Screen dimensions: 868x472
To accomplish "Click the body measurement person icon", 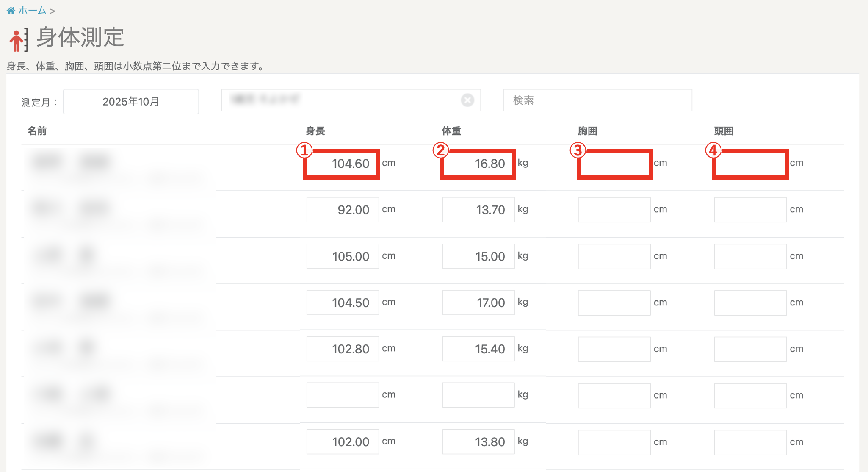I will [x=18, y=40].
